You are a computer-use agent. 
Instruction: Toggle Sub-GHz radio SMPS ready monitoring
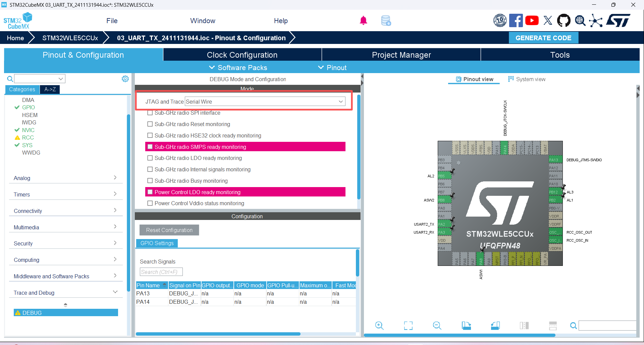(x=150, y=147)
